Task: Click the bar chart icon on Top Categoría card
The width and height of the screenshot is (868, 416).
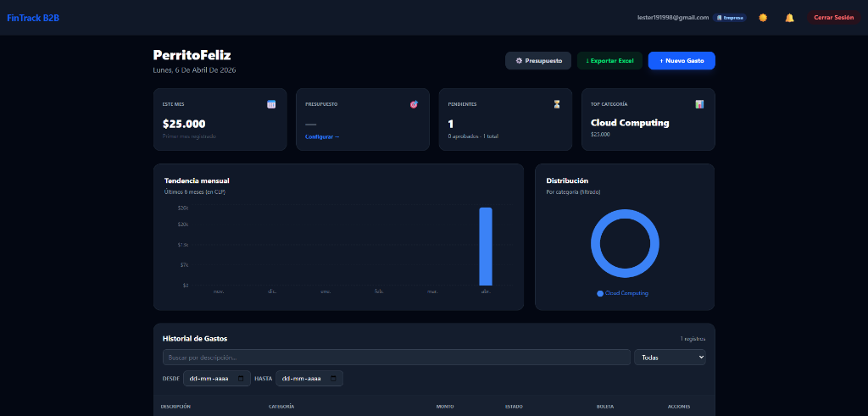Action: pos(699,104)
